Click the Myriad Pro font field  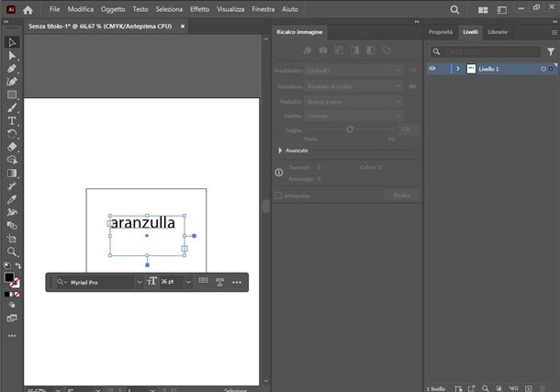[x=99, y=282]
